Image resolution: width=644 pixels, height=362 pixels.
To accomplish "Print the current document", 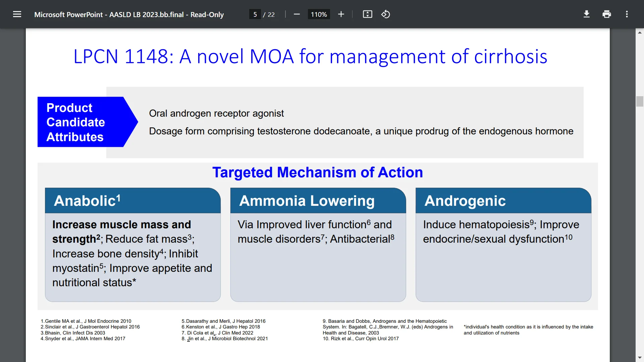I will coord(607,14).
